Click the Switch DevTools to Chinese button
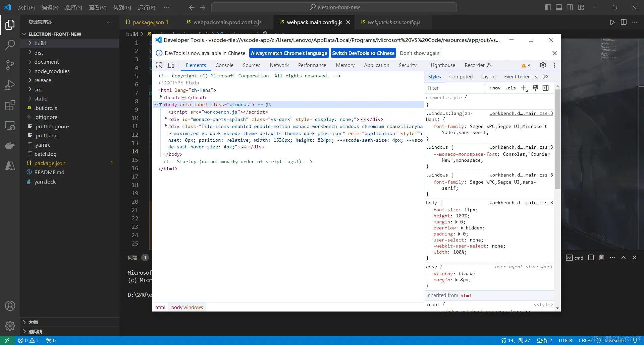The height and width of the screenshot is (345, 644). click(x=364, y=53)
